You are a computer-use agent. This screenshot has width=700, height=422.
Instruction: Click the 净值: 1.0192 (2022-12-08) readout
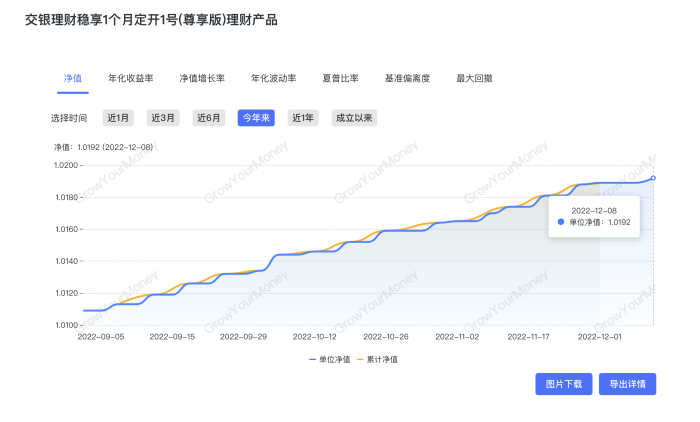[x=104, y=147]
